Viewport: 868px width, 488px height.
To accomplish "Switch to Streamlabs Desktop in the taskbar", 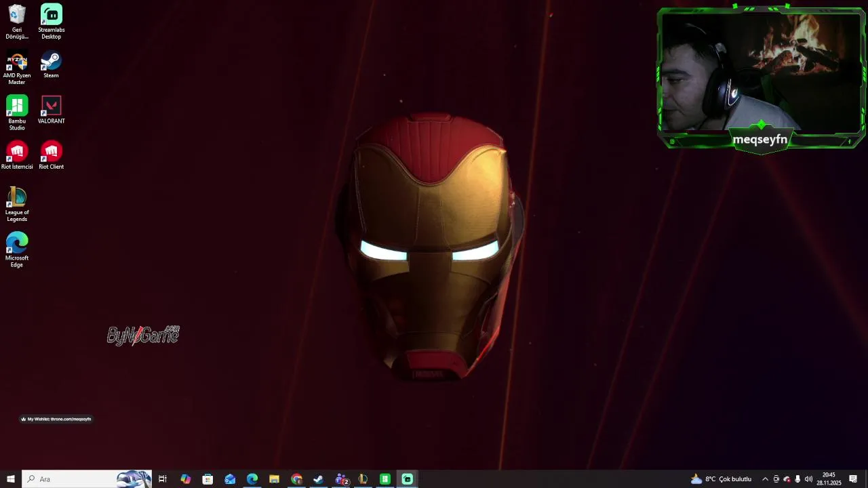I will [407, 479].
